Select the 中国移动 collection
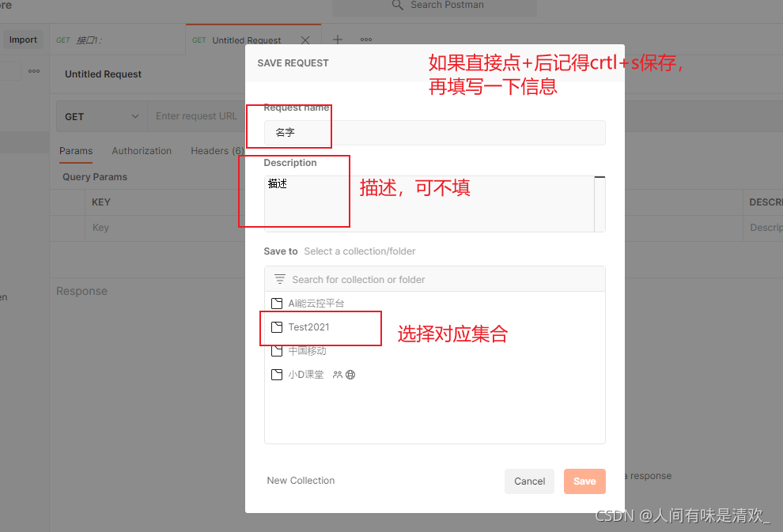 [435, 351]
